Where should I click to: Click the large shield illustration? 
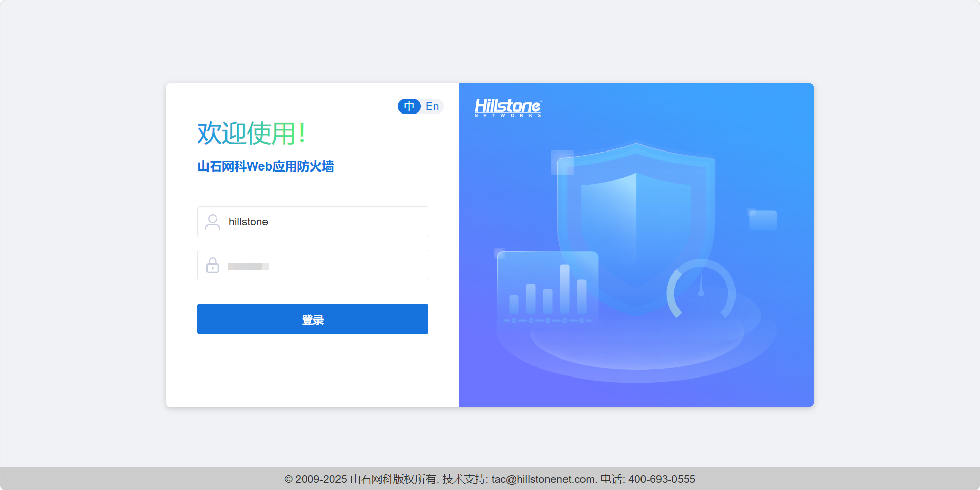pos(636,221)
